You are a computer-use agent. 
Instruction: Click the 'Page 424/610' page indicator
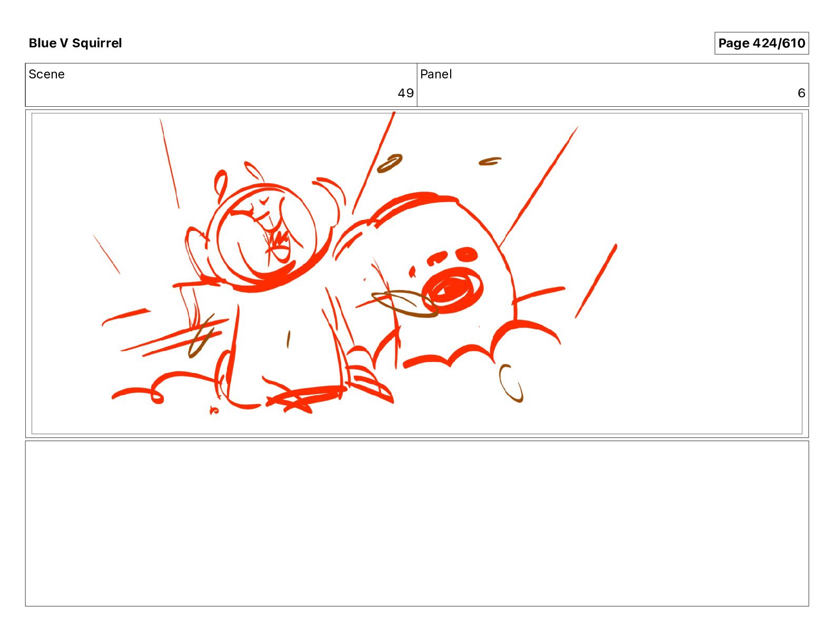pos(761,43)
